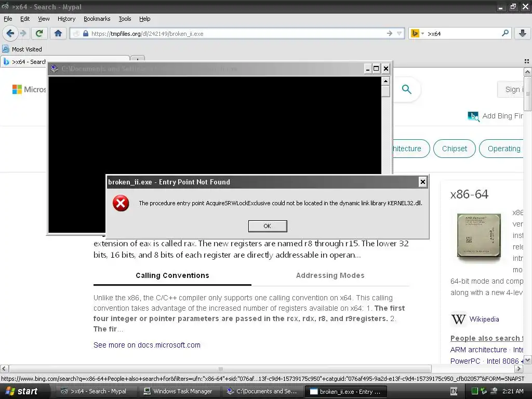532x399 pixels.
Task: Select the Architecture filter pill
Action: (x=411, y=149)
